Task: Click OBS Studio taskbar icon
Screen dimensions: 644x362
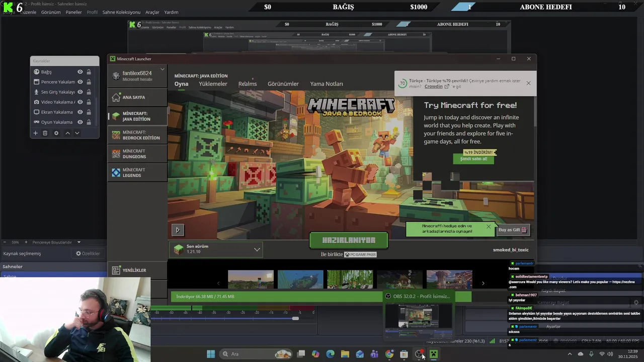Action: [419, 354]
